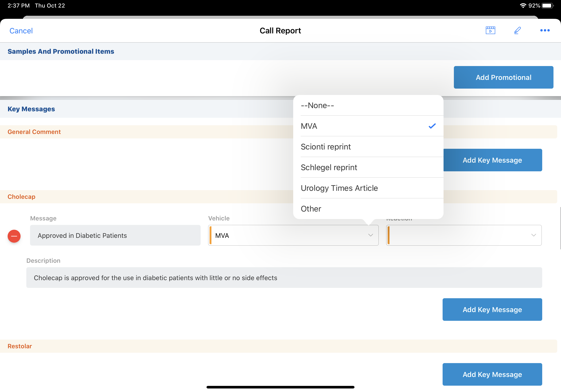Viewport: 561px width, 392px height.
Task: Open the media presentation icon in header
Action: [x=490, y=31]
